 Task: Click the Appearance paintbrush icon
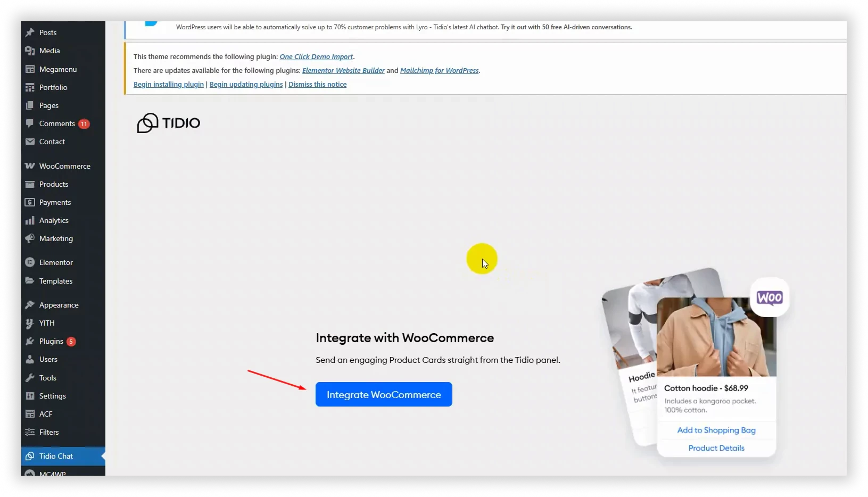click(30, 305)
